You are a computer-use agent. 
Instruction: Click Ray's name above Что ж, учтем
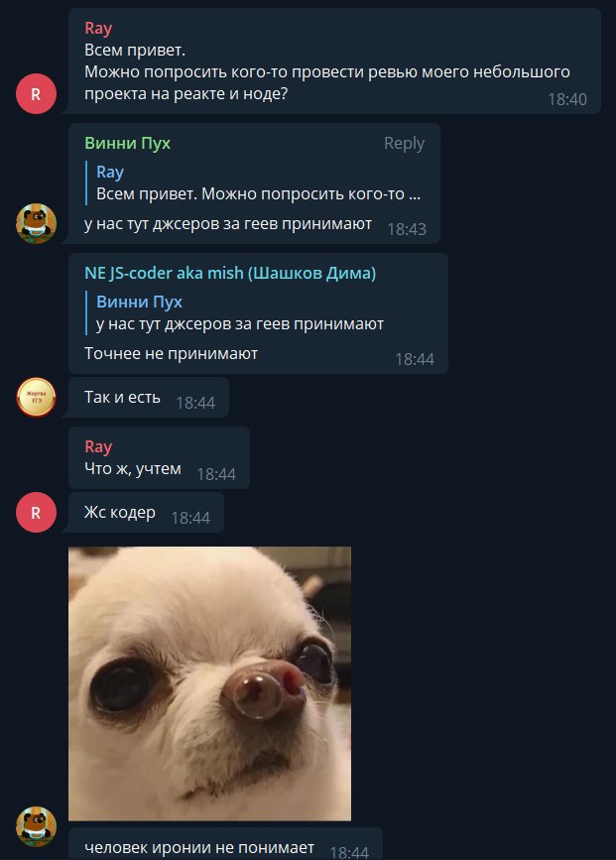pos(98,447)
